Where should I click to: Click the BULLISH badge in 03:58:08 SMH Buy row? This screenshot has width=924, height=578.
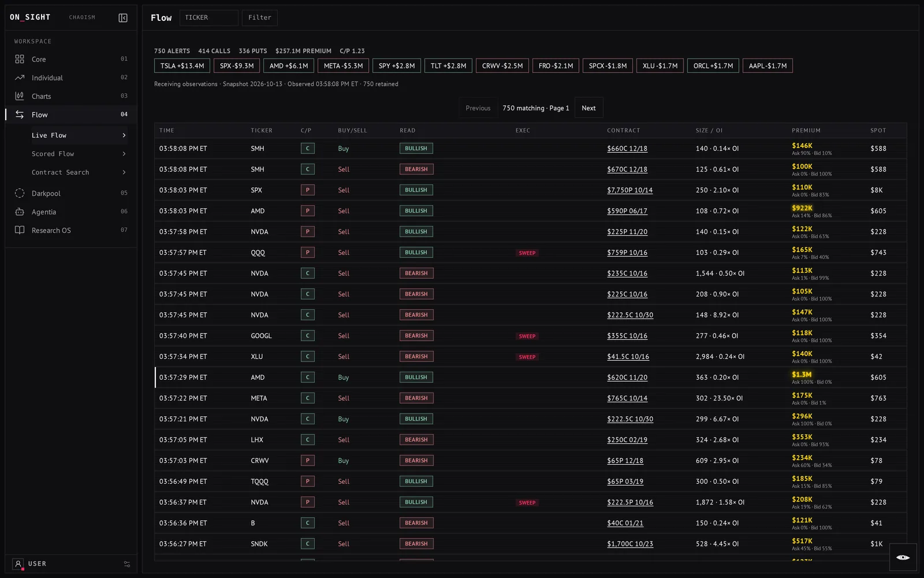pyautogui.click(x=416, y=149)
